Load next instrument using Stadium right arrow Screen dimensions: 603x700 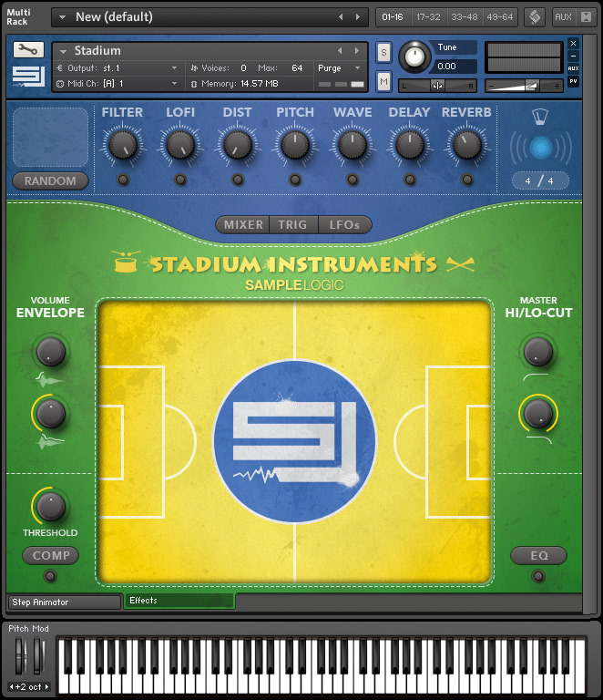[357, 50]
